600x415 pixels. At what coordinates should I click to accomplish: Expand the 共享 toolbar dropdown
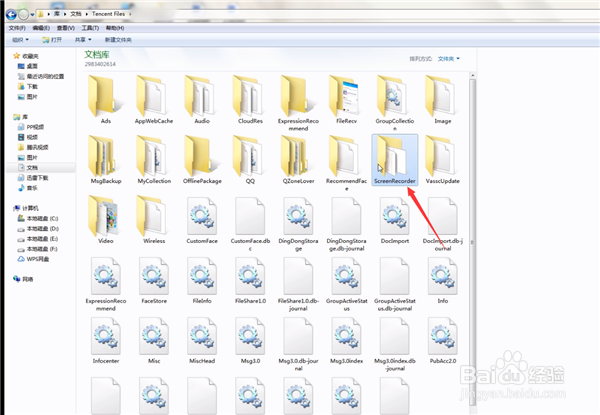coord(83,40)
